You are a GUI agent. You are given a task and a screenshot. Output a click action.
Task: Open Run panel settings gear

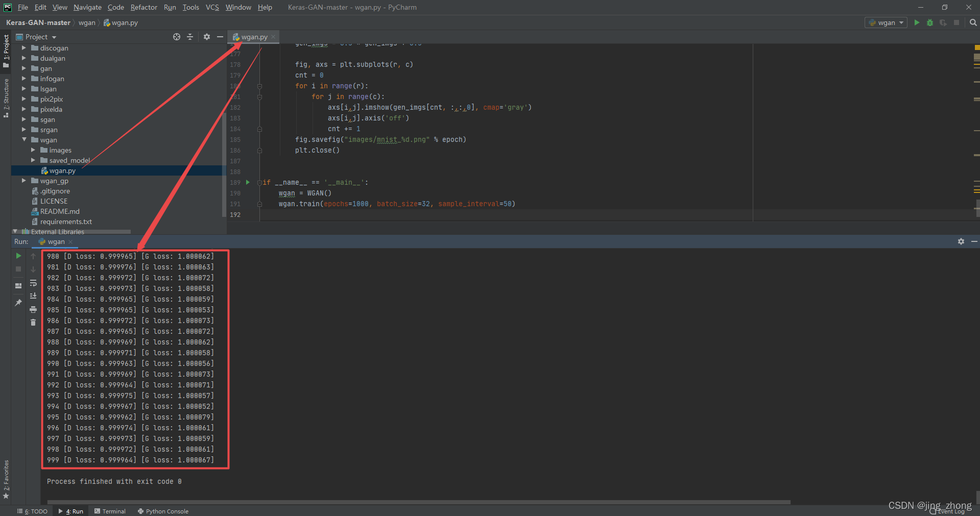point(961,241)
